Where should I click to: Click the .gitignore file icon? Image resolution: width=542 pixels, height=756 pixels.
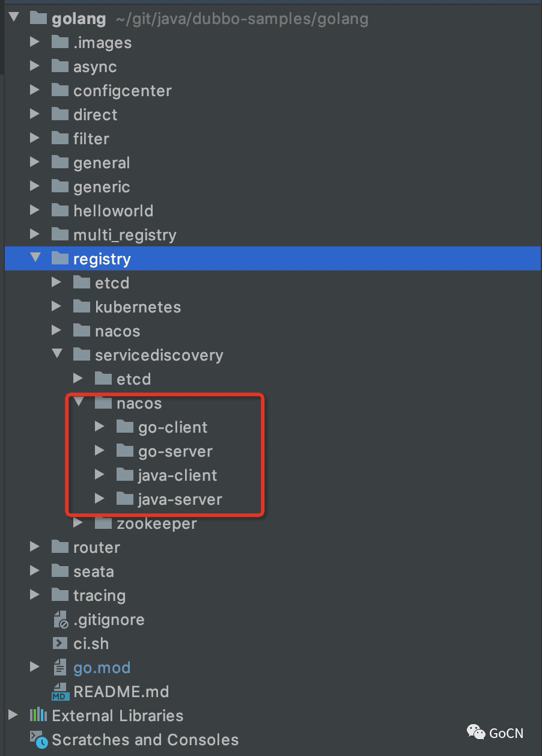coord(60,620)
